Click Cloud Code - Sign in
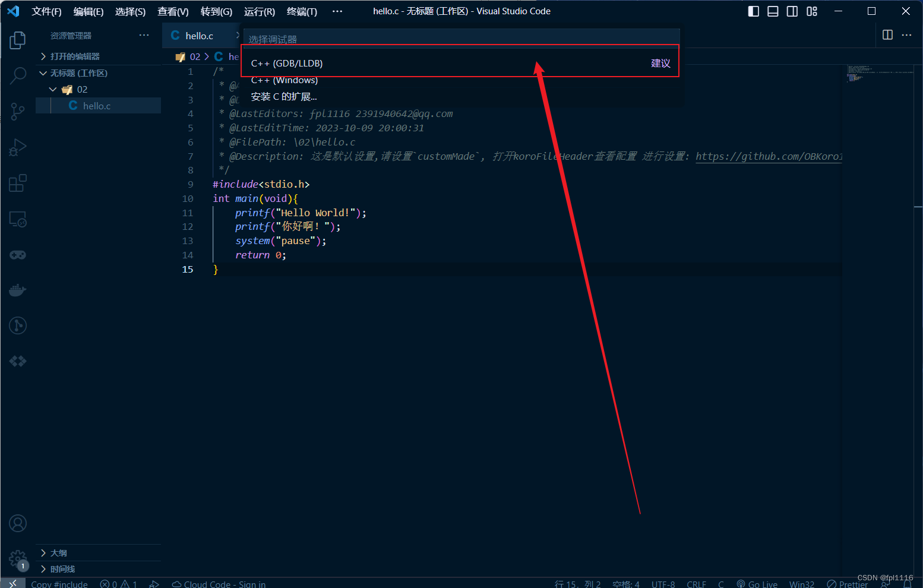This screenshot has width=923, height=588. click(x=219, y=584)
